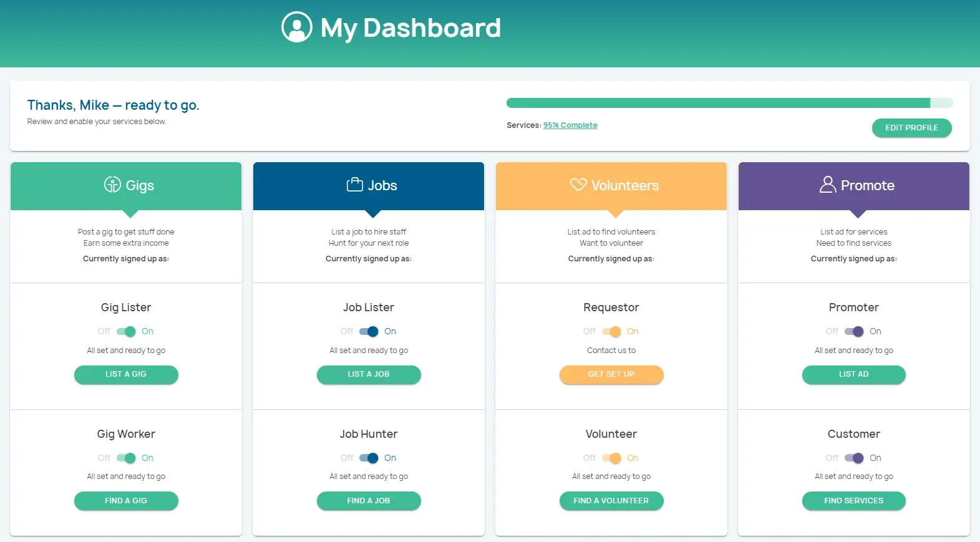
Task: Toggle the Gig Lister switch
Action: [126, 332]
